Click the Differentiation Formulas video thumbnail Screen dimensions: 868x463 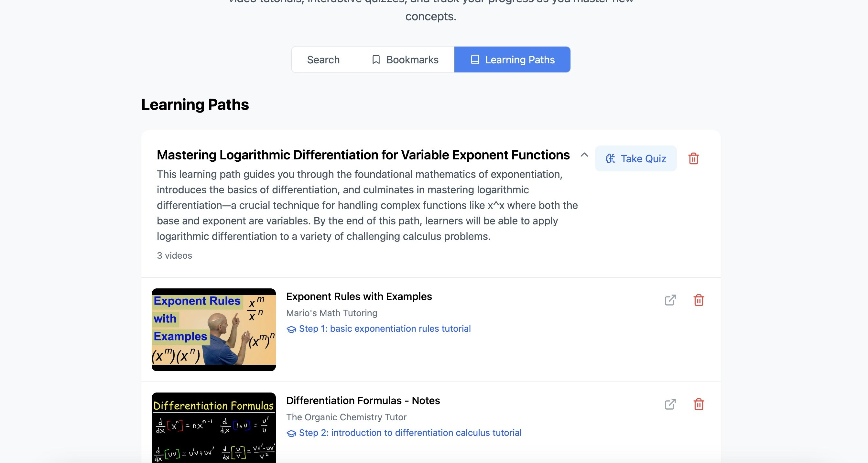click(x=214, y=427)
